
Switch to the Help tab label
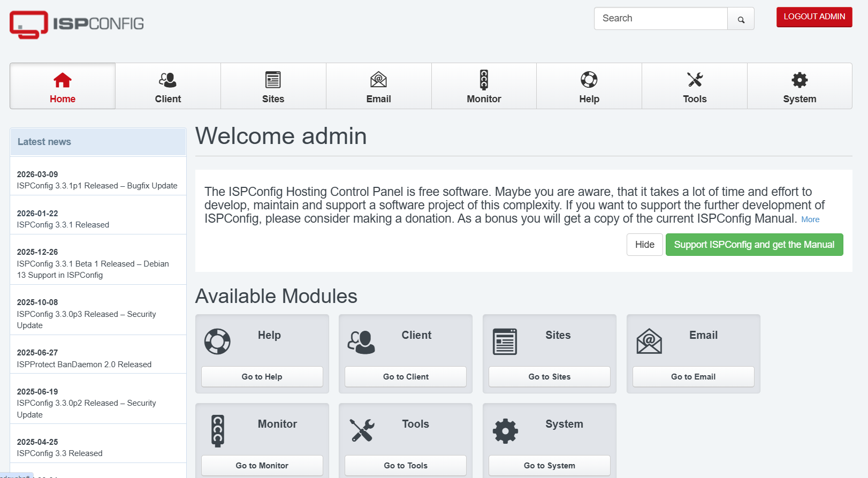(589, 99)
